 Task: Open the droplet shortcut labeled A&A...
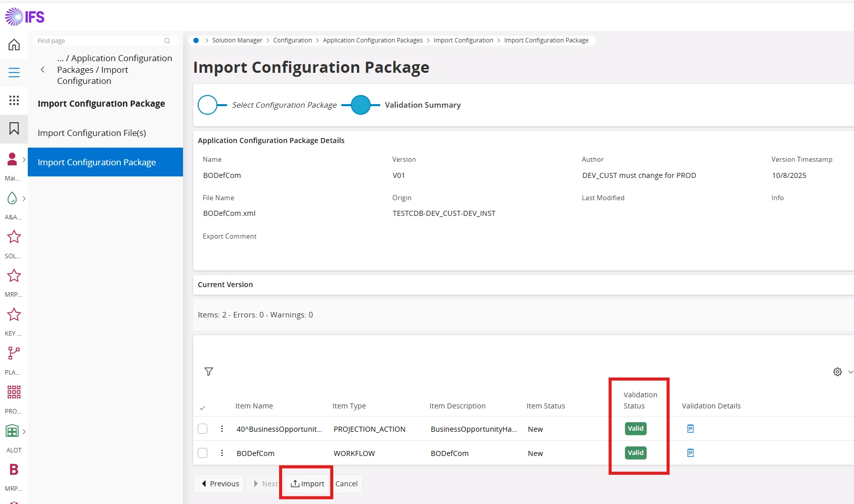click(x=12, y=198)
